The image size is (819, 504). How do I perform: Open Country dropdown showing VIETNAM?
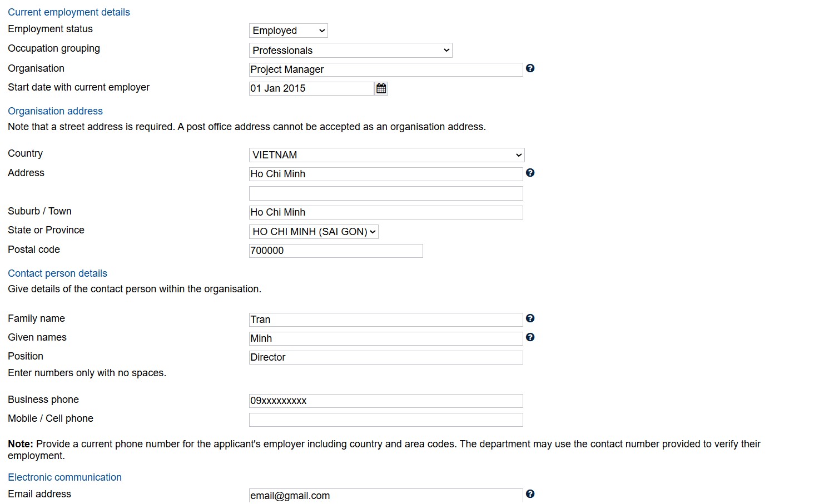tap(386, 155)
